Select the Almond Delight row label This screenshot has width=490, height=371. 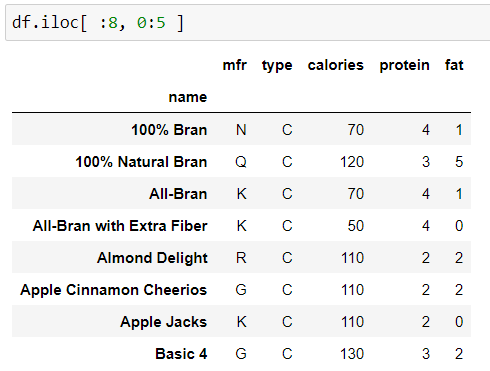tap(152, 258)
